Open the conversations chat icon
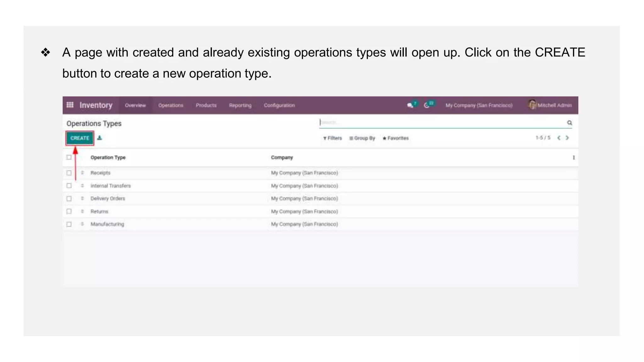The width and height of the screenshot is (644, 362). 410,105
